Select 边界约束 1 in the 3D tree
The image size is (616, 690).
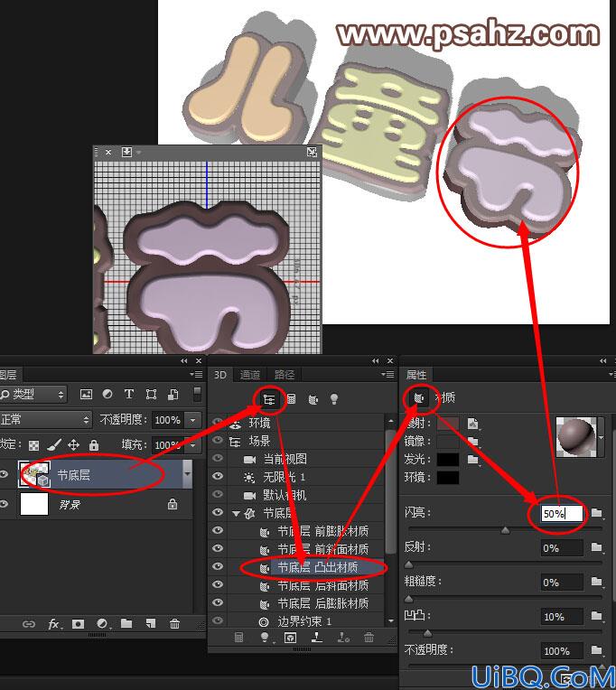pyautogui.click(x=304, y=621)
